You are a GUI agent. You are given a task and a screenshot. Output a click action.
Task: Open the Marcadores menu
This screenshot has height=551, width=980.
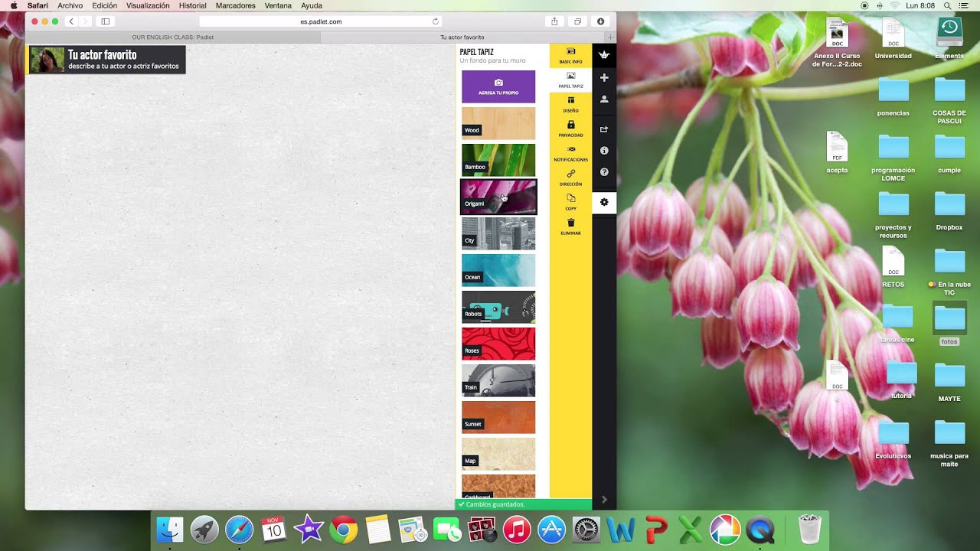point(236,5)
